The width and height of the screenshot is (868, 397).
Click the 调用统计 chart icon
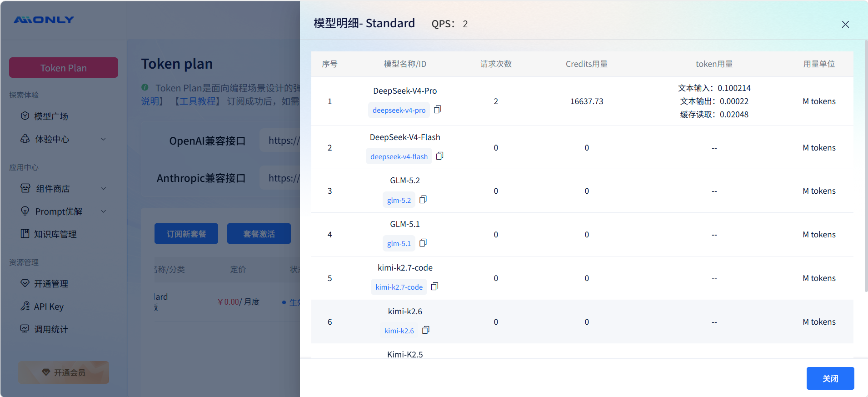click(25, 329)
